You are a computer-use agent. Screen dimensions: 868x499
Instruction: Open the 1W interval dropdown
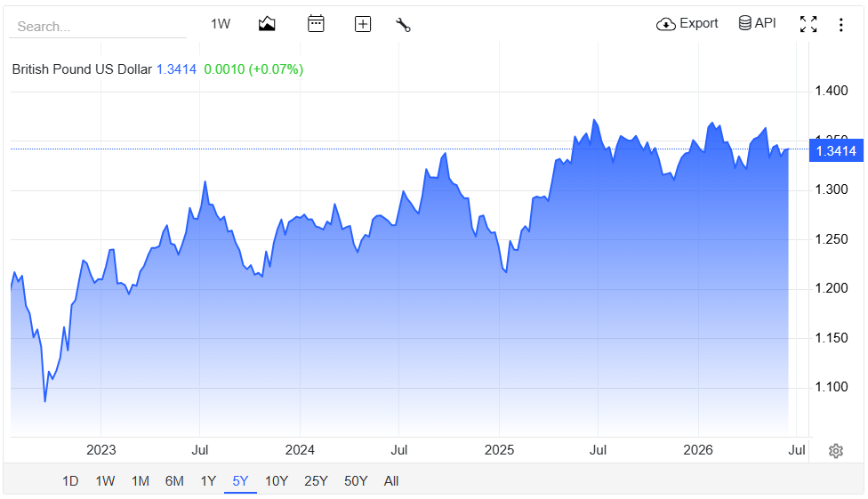(221, 24)
